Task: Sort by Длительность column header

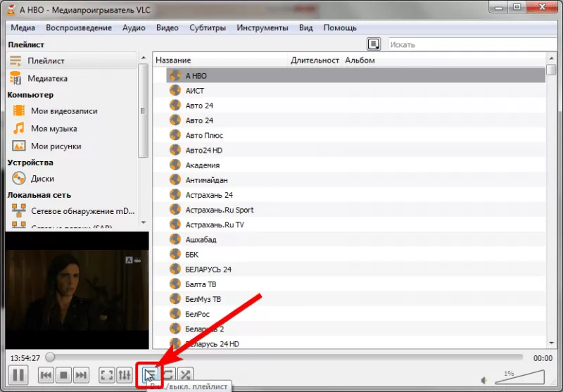Action: coord(315,61)
